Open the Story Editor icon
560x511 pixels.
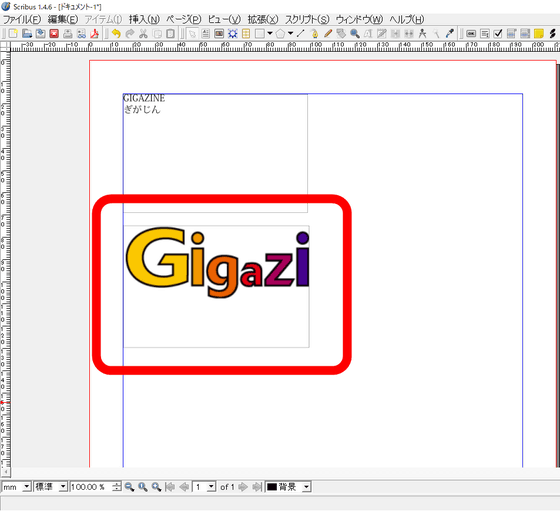(382, 34)
